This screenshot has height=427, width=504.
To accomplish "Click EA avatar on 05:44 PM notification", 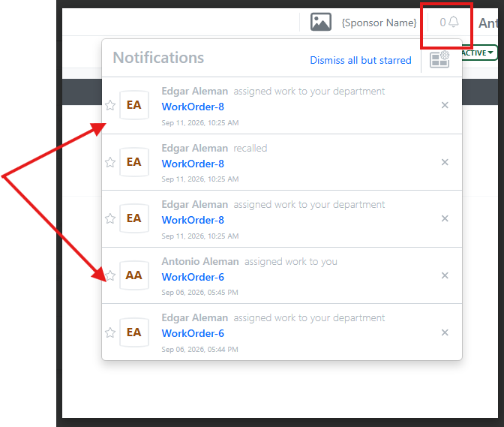I will pyautogui.click(x=134, y=332).
